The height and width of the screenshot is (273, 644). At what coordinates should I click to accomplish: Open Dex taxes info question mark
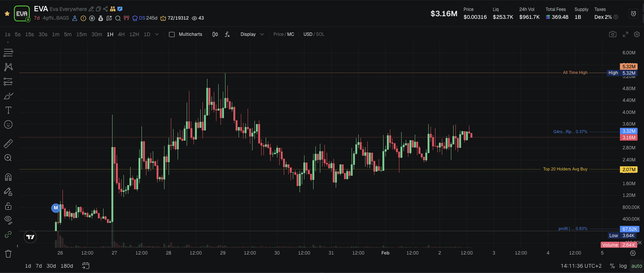tap(616, 17)
